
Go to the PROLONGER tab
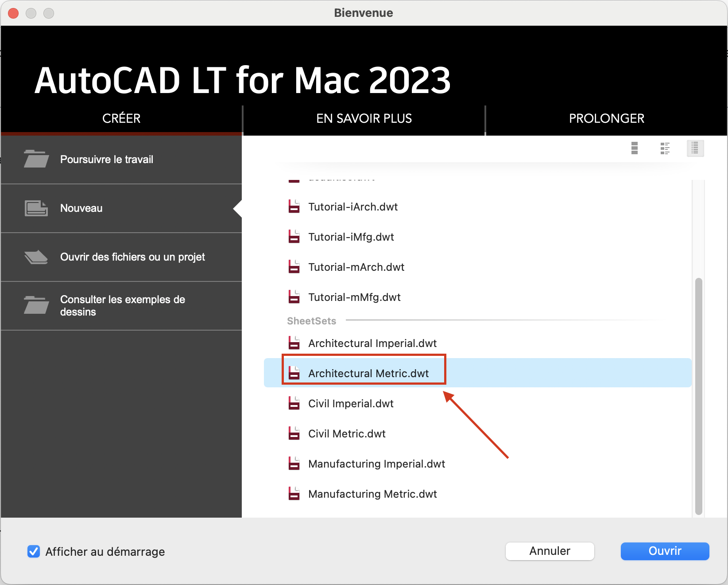pos(607,118)
